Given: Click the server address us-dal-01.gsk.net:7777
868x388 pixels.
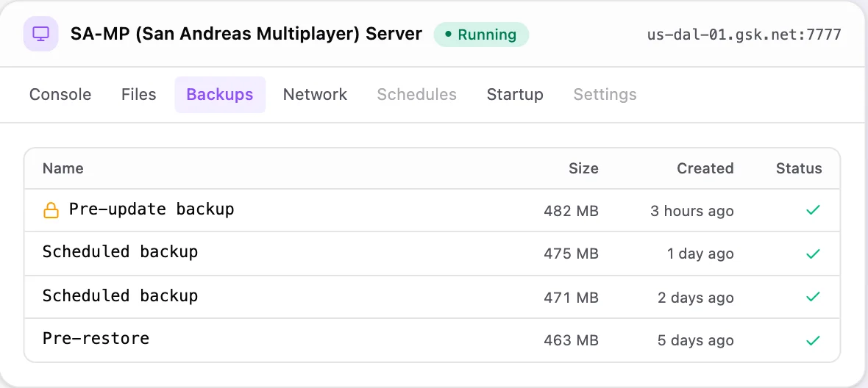Looking at the screenshot, I should (744, 35).
